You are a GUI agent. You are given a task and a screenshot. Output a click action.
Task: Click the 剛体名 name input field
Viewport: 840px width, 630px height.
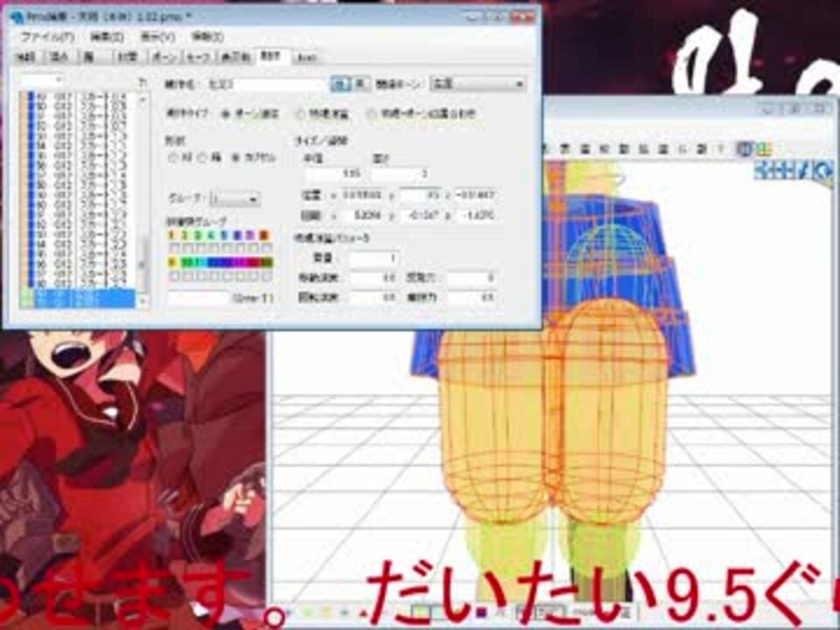coord(264,84)
